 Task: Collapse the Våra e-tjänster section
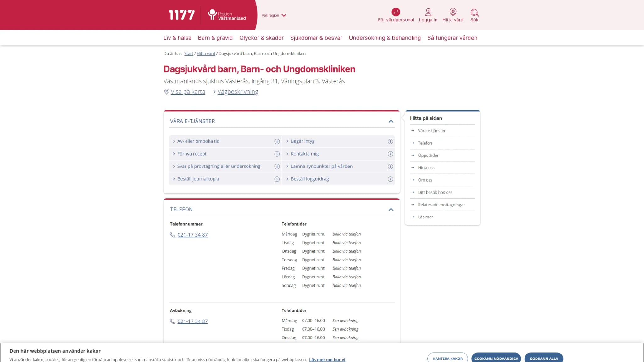(391, 121)
